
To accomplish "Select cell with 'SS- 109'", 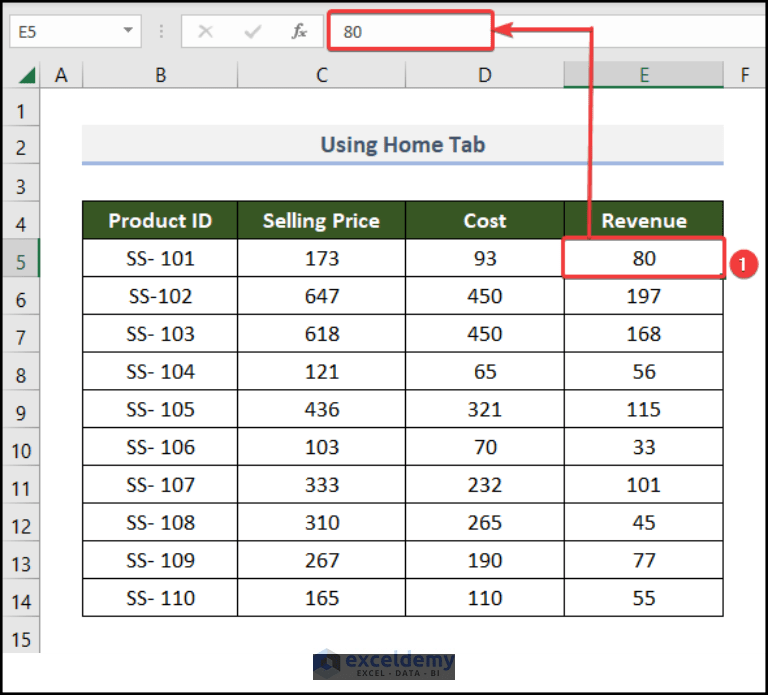I will pos(160,560).
